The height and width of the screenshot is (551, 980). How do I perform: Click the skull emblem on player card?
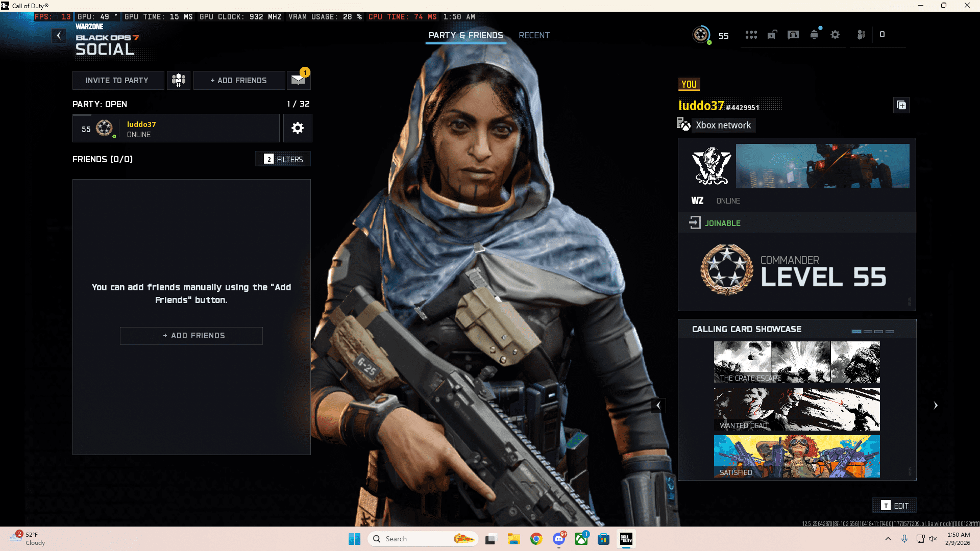click(x=711, y=166)
